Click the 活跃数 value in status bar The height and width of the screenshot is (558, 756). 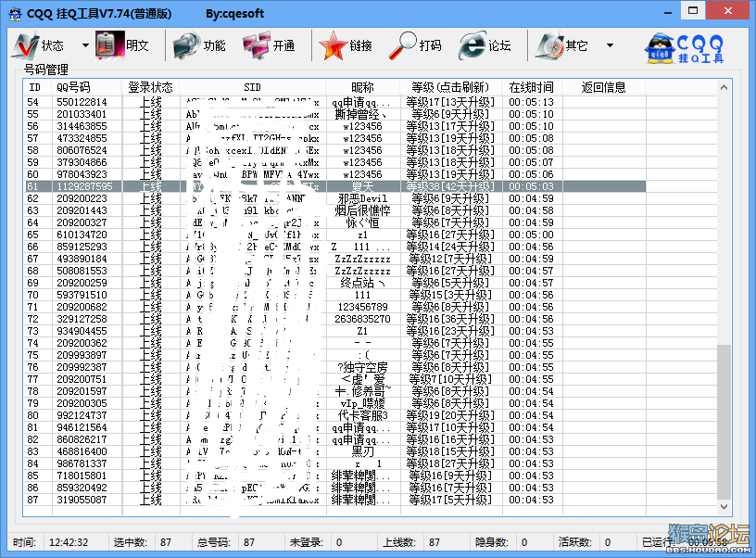tap(608, 542)
